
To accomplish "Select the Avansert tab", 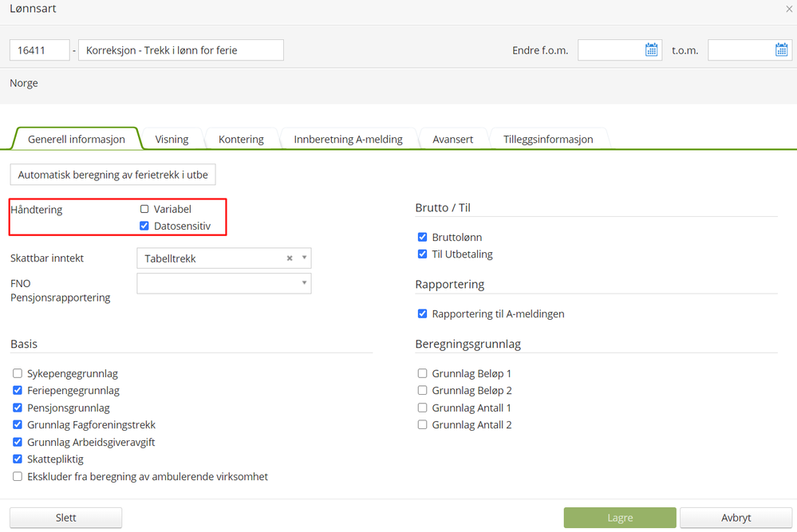I will click(452, 139).
